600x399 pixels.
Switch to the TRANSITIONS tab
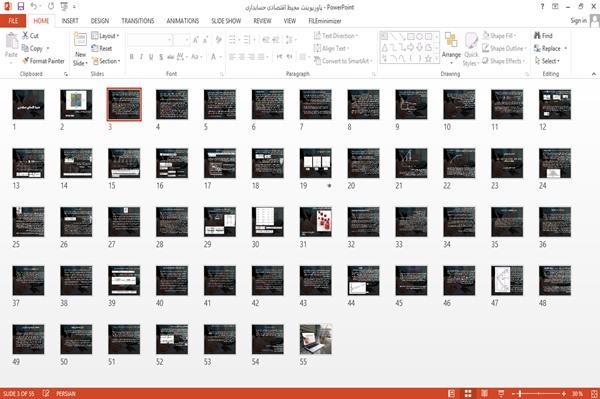[138, 21]
